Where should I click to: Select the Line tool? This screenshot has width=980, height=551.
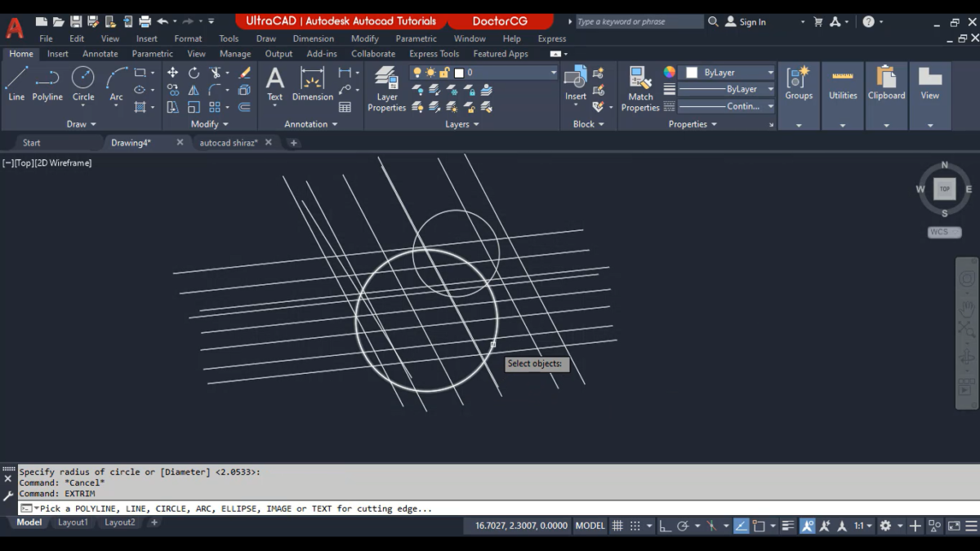16,84
